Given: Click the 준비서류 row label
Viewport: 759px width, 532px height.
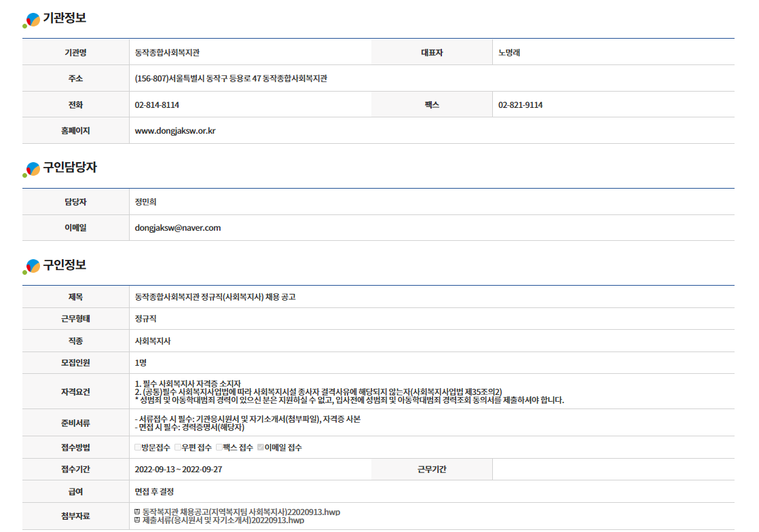Looking at the screenshot, I should (x=75, y=423).
